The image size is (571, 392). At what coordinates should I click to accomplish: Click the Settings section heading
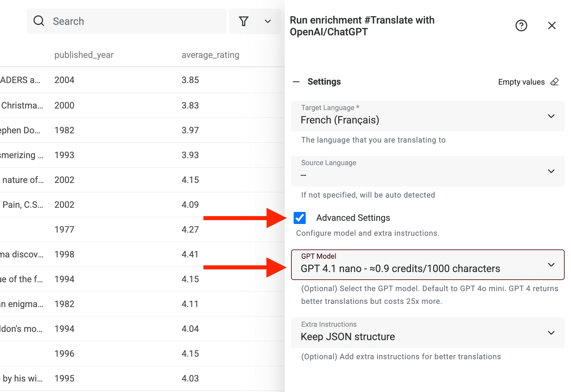(x=324, y=82)
